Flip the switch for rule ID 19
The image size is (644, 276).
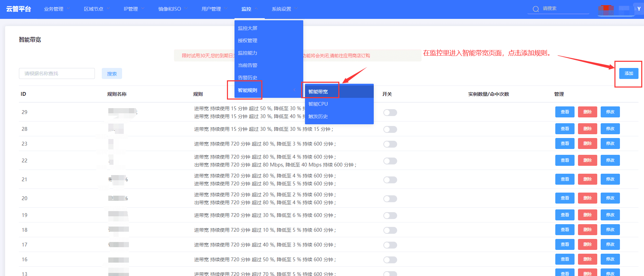pyautogui.click(x=390, y=216)
